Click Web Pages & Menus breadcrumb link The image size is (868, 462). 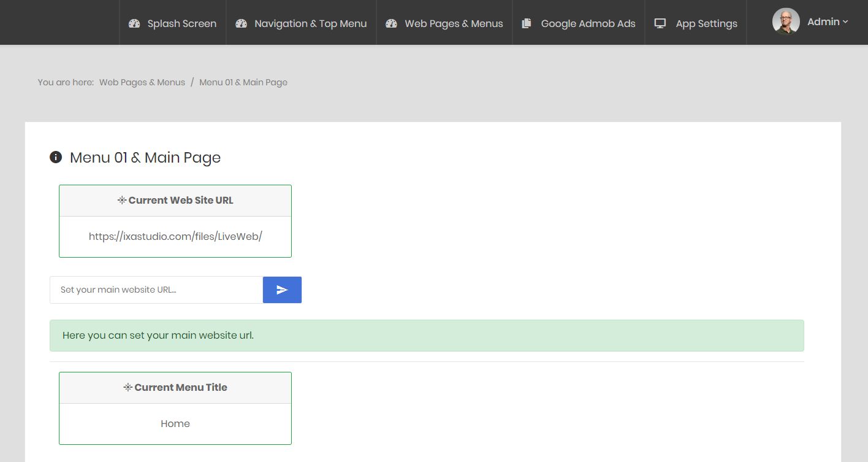(142, 82)
